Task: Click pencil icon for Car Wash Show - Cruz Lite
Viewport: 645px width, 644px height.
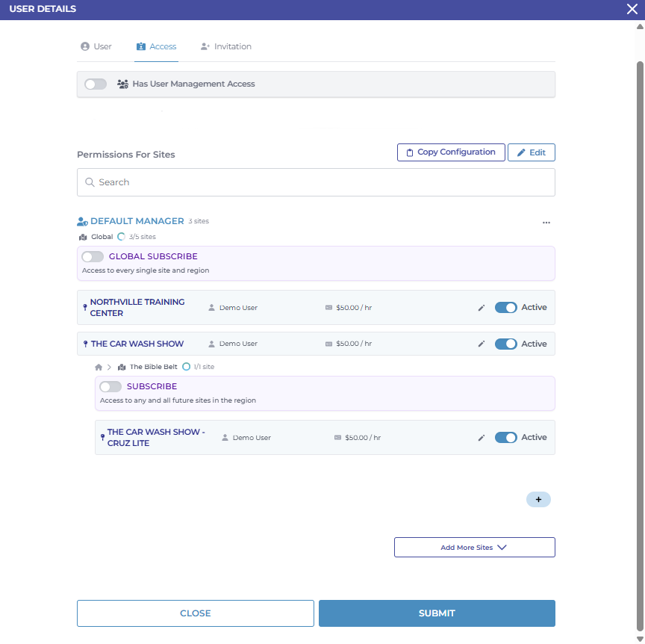Action: (x=482, y=438)
